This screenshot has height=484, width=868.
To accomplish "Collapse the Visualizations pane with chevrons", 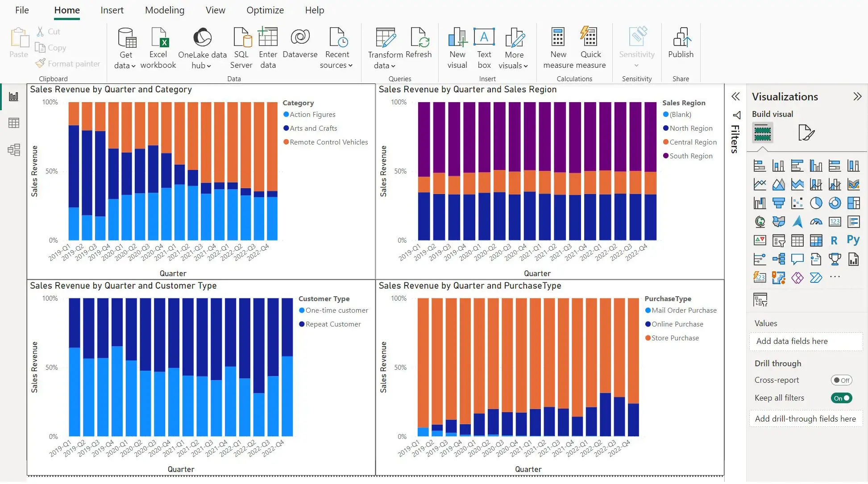I will [x=857, y=96].
